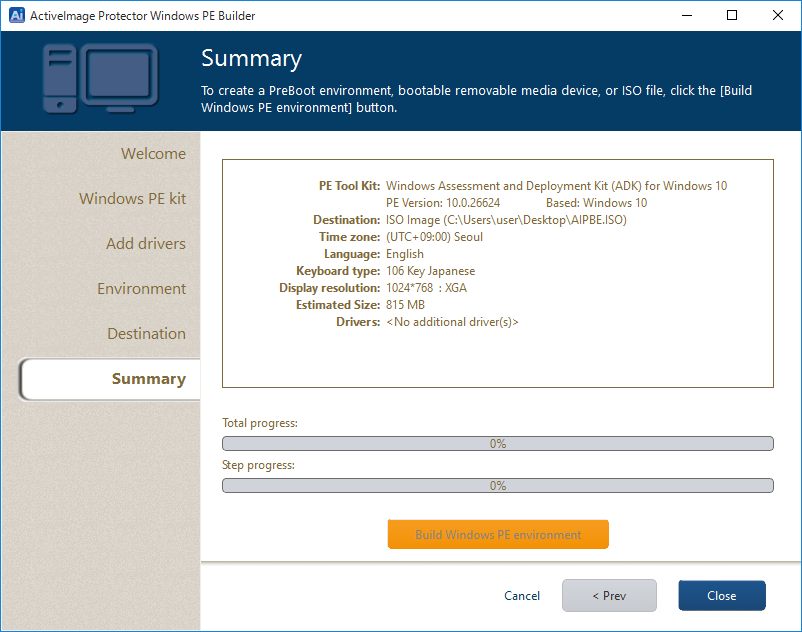
Task: Click the blue Close button
Action: coord(721,596)
